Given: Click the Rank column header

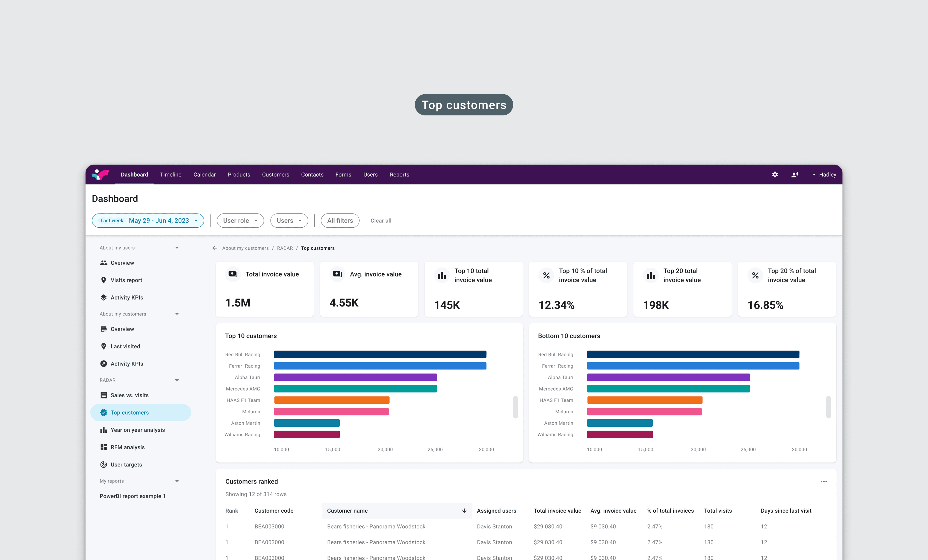Looking at the screenshot, I should click(232, 511).
